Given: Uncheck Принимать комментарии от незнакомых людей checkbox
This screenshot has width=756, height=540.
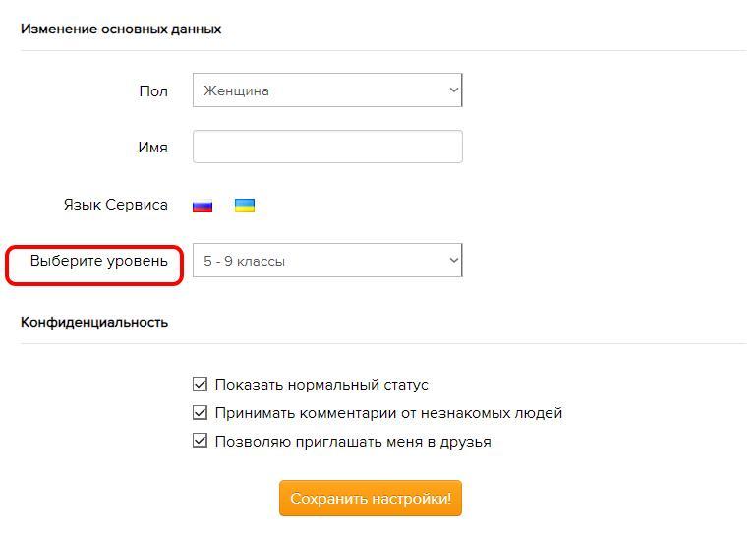Looking at the screenshot, I should point(201,413).
